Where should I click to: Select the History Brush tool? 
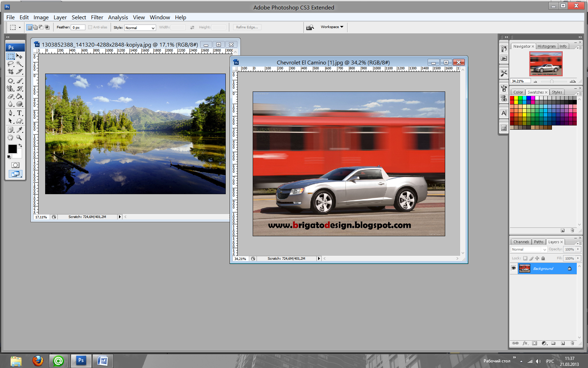(19, 88)
